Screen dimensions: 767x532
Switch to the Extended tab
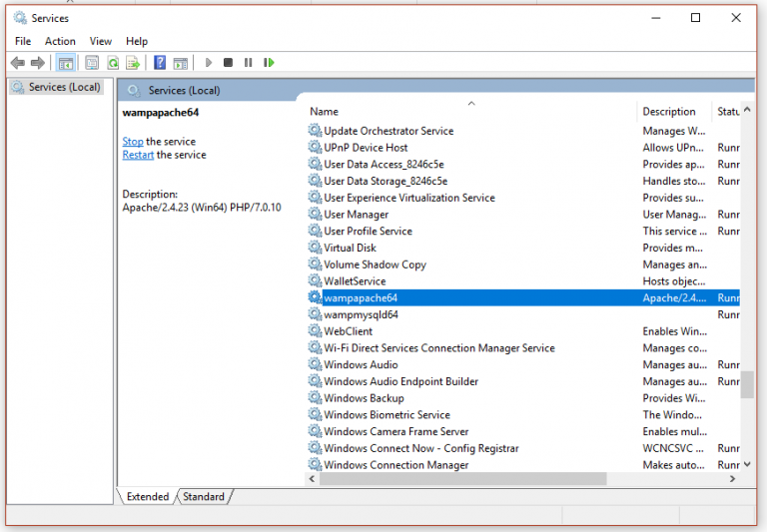coord(147,496)
